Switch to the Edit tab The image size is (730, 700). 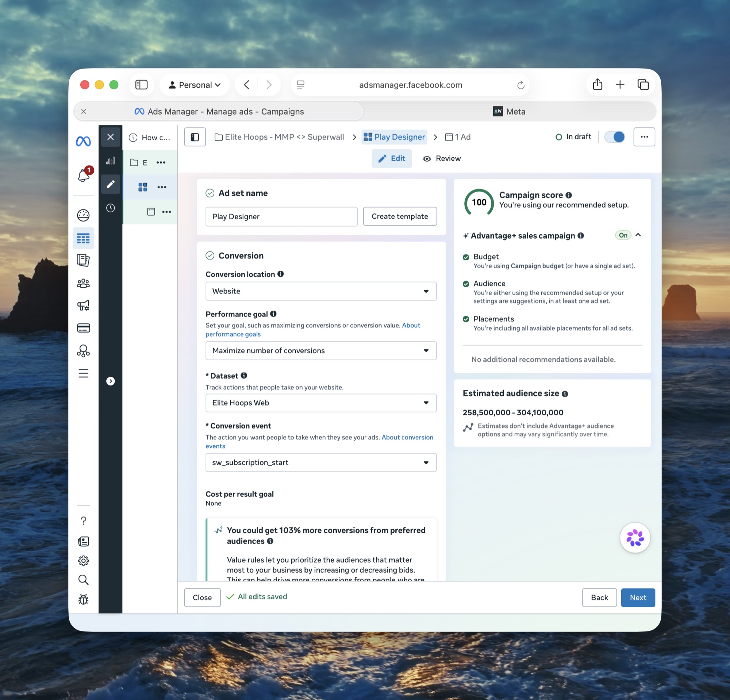coord(391,159)
